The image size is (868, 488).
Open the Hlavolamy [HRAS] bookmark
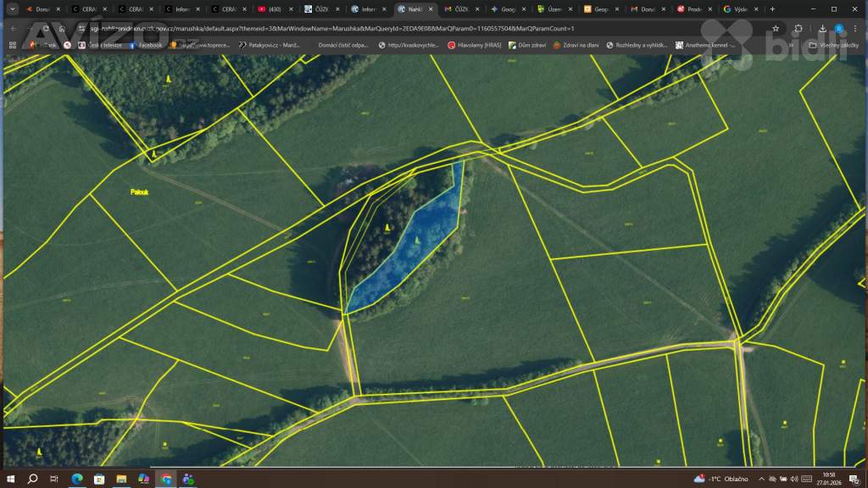(x=475, y=45)
